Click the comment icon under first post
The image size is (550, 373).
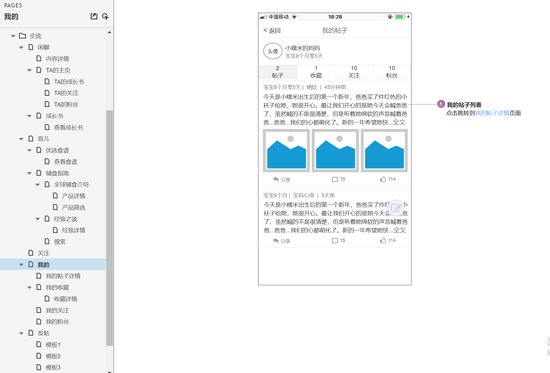(x=335, y=179)
